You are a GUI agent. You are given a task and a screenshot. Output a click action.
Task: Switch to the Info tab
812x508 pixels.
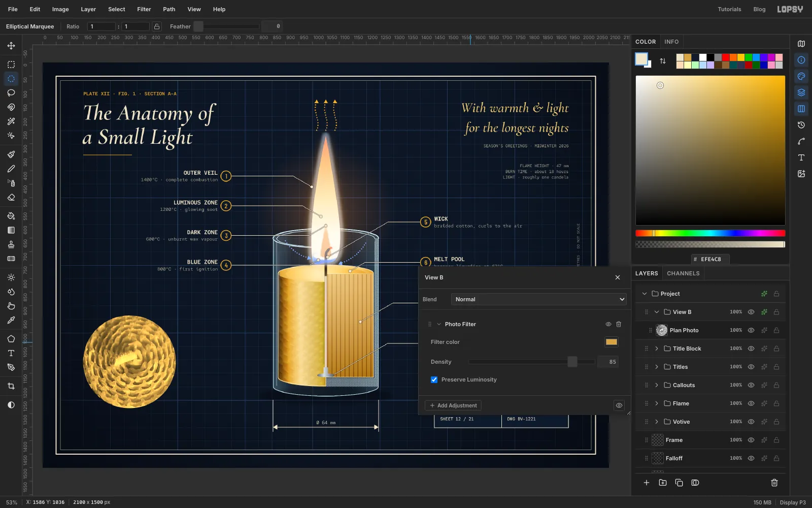point(671,42)
